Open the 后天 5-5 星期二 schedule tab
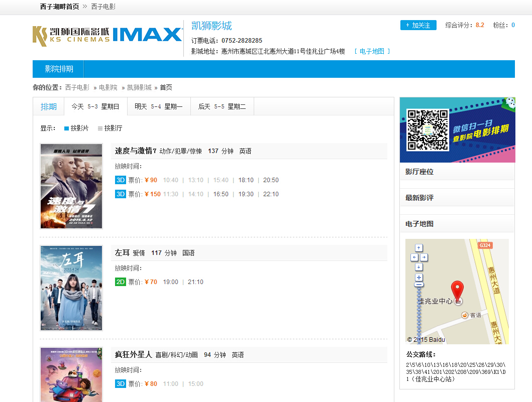This screenshot has width=532, height=402. (x=222, y=107)
